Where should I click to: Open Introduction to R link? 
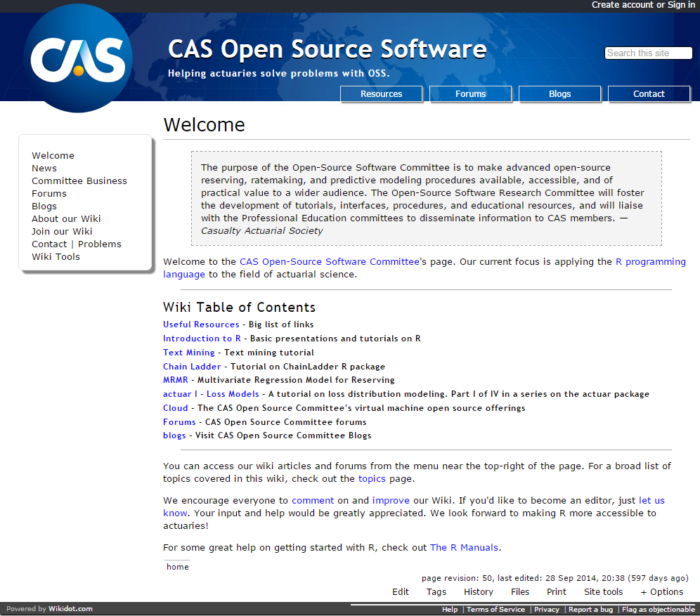tap(202, 339)
